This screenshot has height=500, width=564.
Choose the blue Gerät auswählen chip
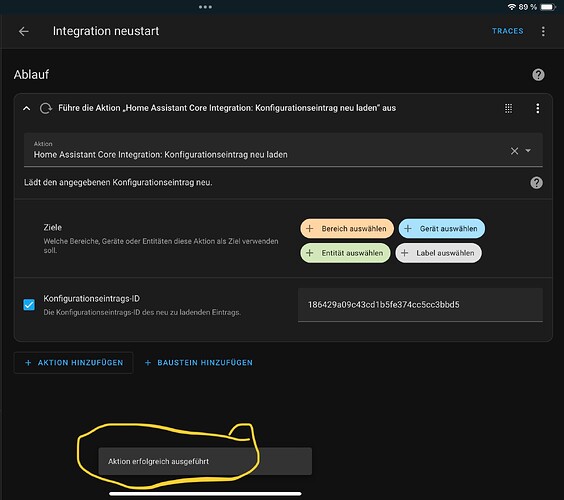441,228
